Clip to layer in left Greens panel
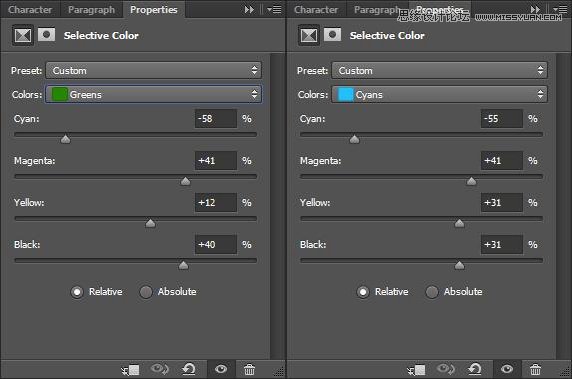This screenshot has height=379, width=572. click(x=131, y=370)
